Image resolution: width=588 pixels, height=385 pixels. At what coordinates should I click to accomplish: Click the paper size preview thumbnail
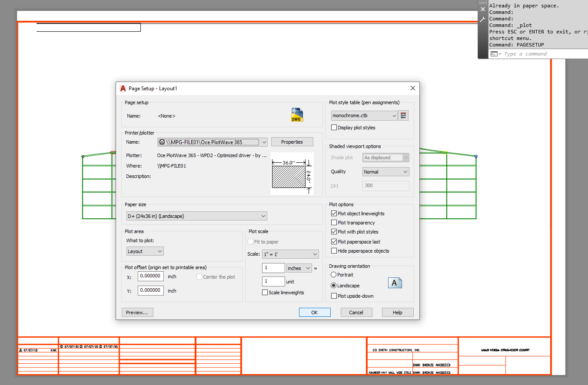[292, 174]
